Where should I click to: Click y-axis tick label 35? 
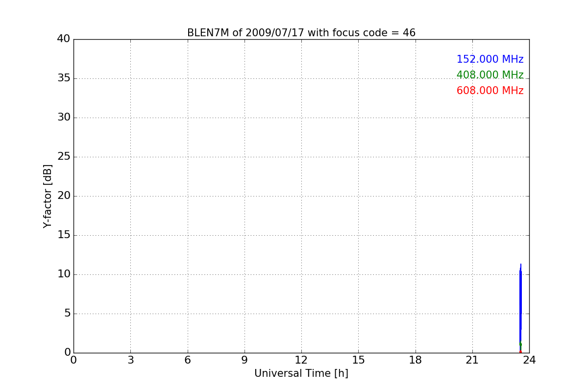(x=64, y=78)
